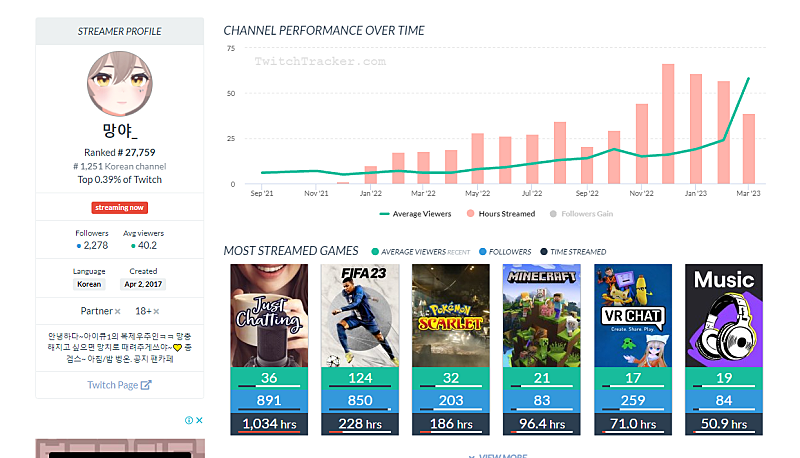Click FIFA 23's 228 hrs value

click(x=360, y=424)
